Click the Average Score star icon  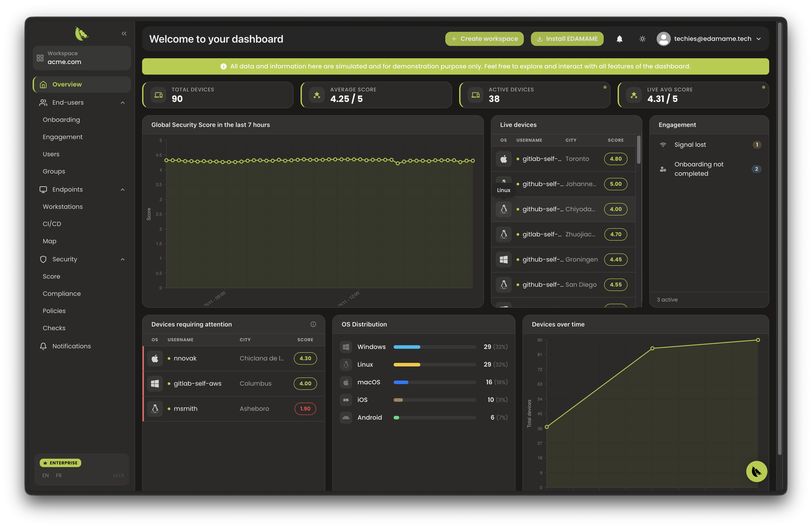(x=317, y=95)
